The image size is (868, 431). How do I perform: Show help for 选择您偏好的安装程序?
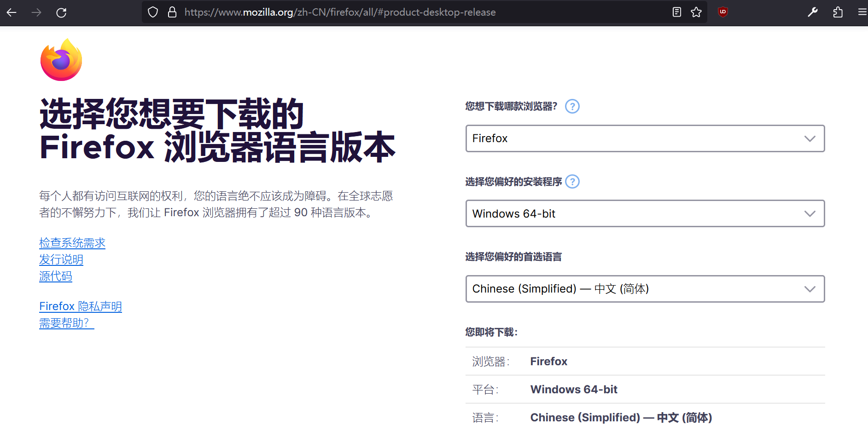point(572,182)
